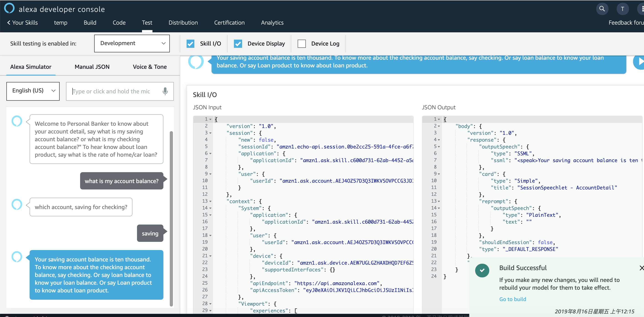644x317 pixels.
Task: Switch to Voice & Tone tab
Action: tap(150, 67)
